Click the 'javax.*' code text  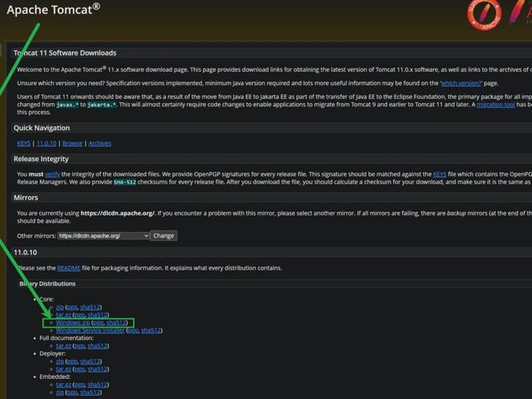(x=68, y=105)
